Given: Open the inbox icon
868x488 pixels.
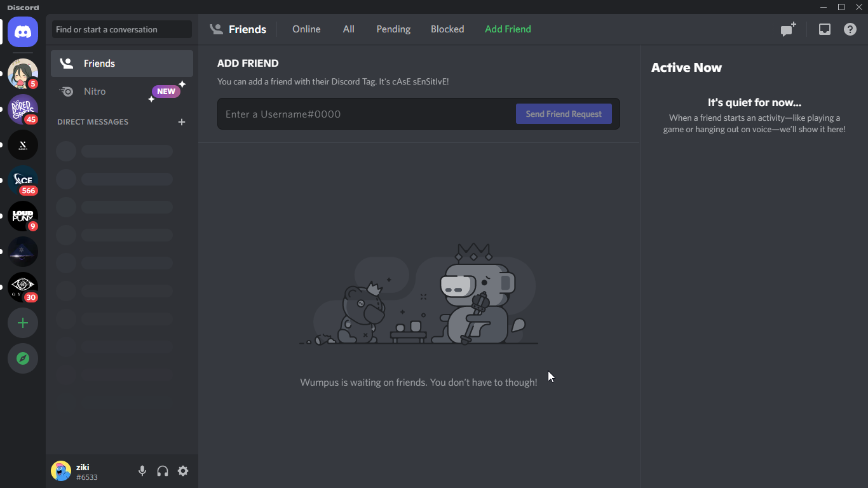Looking at the screenshot, I should [x=824, y=29].
